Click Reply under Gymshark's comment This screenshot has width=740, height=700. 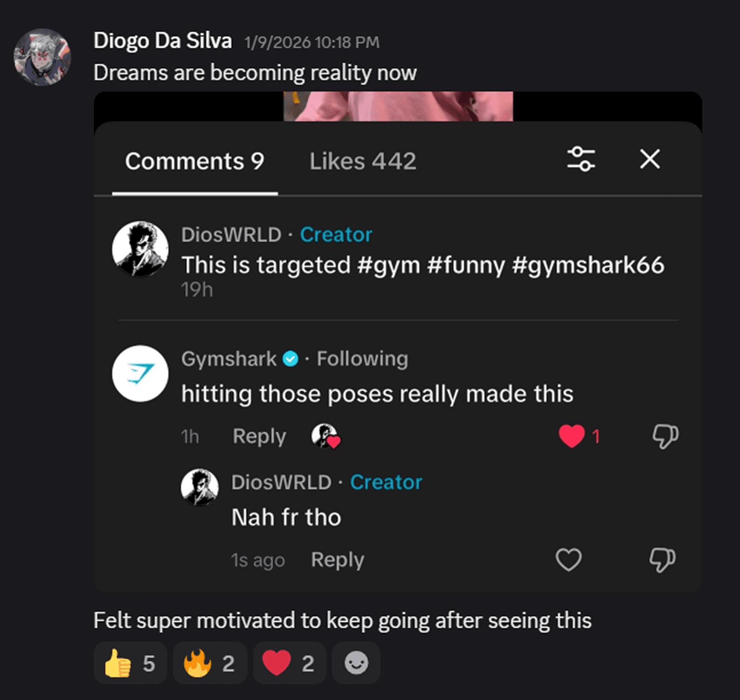259,436
